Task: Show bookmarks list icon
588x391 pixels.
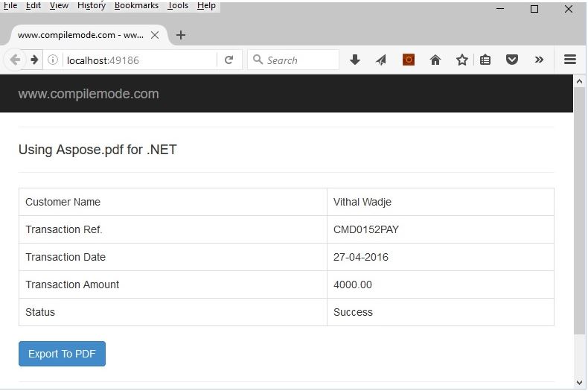Action: pos(485,60)
